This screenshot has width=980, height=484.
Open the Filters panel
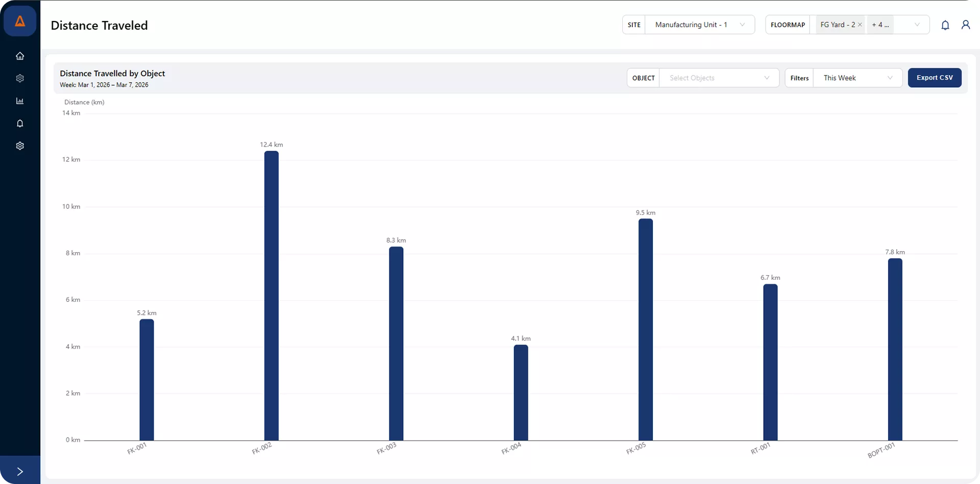pos(799,78)
